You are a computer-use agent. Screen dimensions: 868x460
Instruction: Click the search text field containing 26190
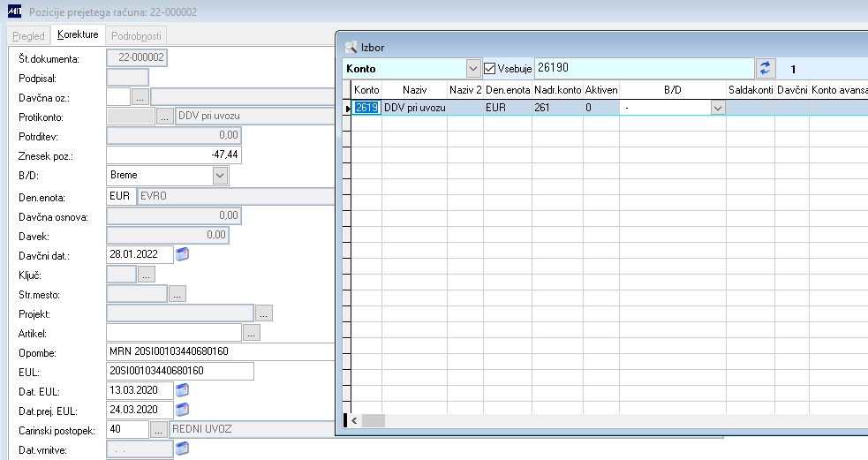pos(644,68)
